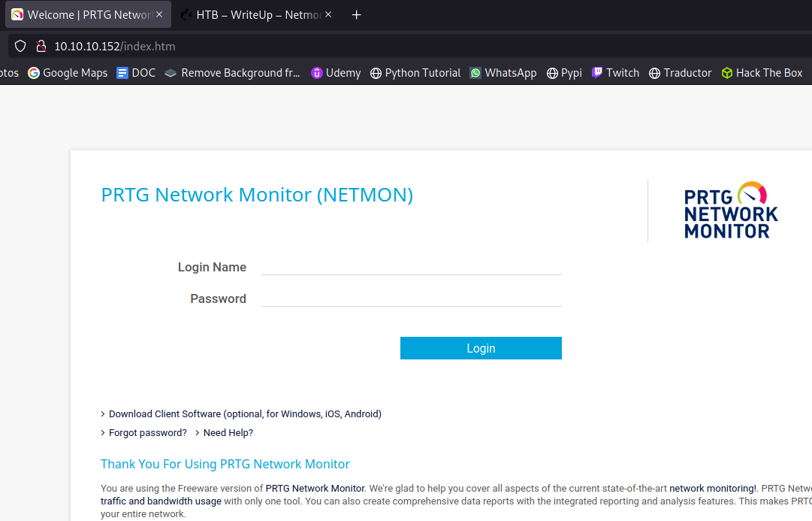
Task: Focus the Login Name field
Action: [411, 266]
